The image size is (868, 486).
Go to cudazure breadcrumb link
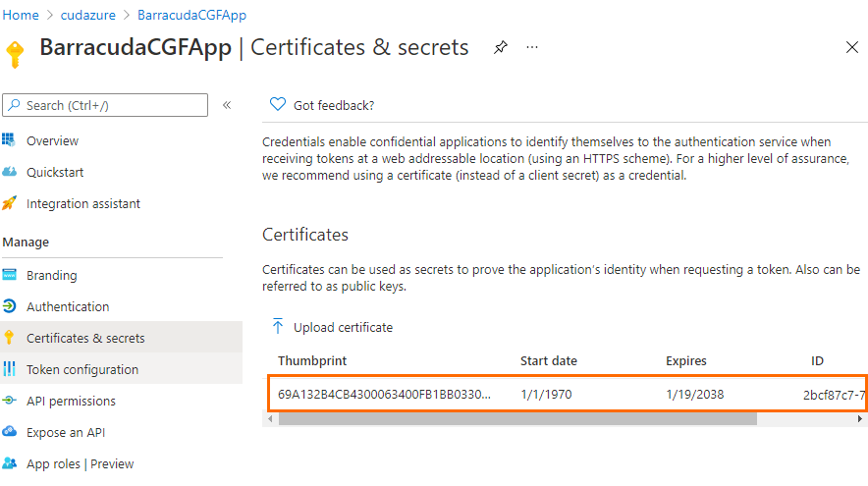88,15
